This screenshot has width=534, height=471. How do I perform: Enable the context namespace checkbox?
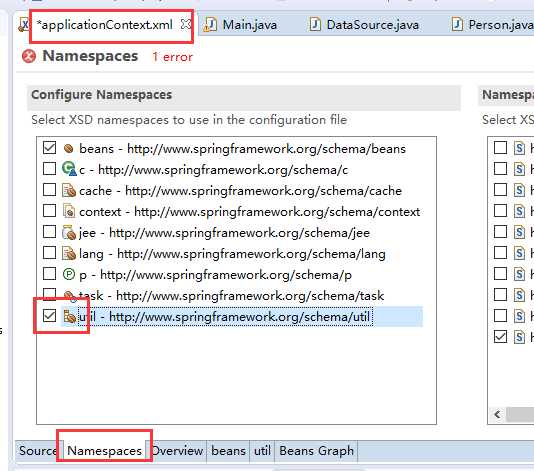(x=49, y=211)
